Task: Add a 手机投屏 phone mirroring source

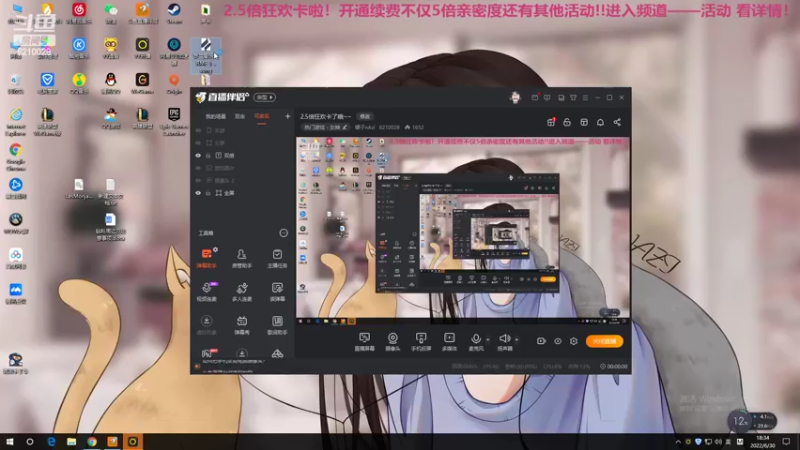Action: tap(421, 342)
